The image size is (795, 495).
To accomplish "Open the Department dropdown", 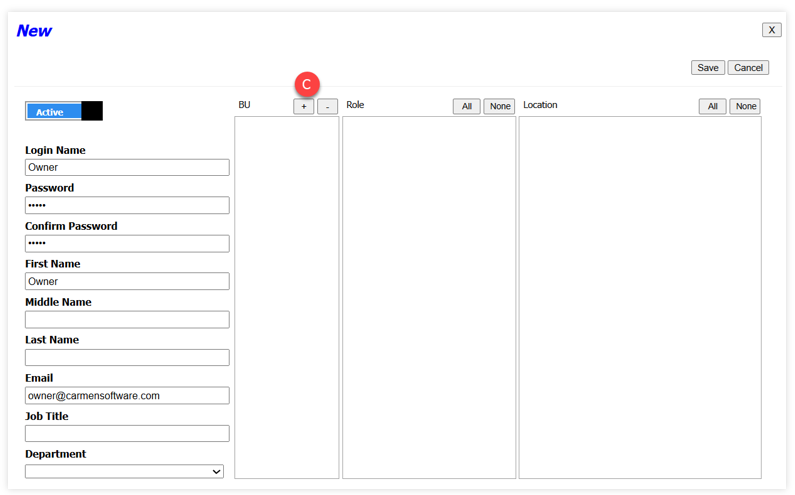I will tap(124, 471).
